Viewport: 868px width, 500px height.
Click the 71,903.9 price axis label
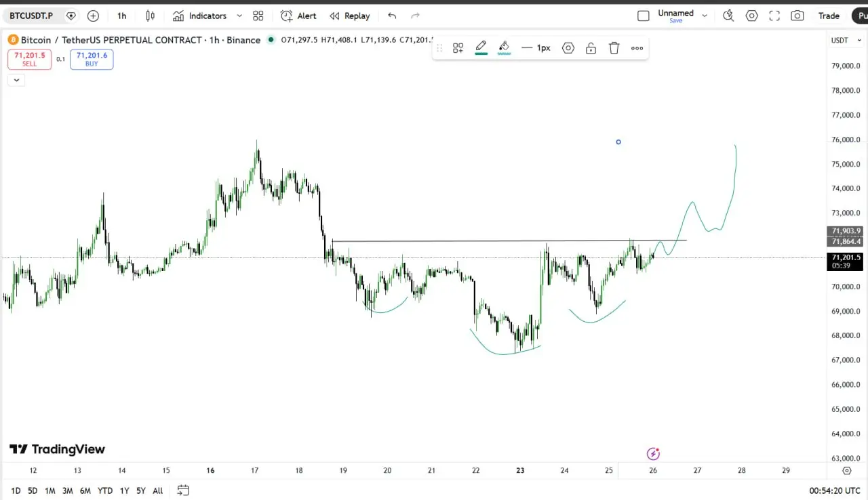point(844,231)
